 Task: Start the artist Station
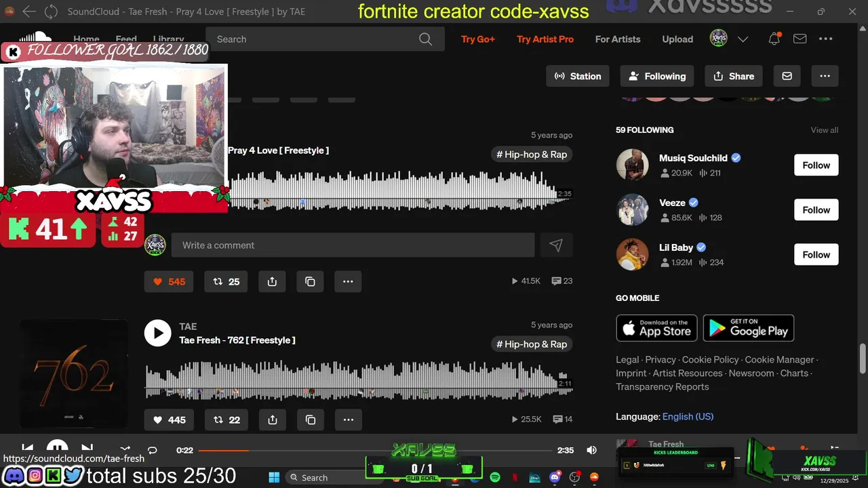[x=578, y=76]
